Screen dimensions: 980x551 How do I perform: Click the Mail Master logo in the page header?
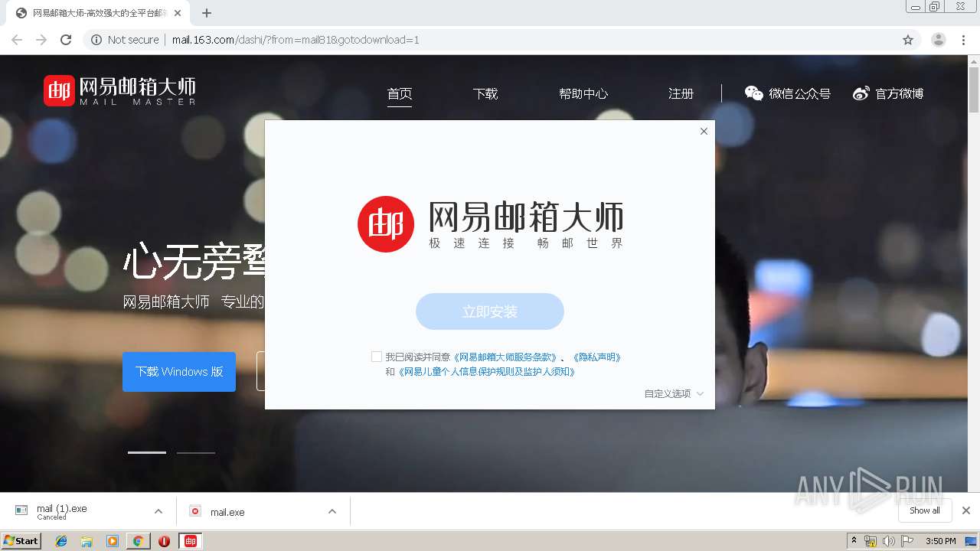click(x=119, y=90)
